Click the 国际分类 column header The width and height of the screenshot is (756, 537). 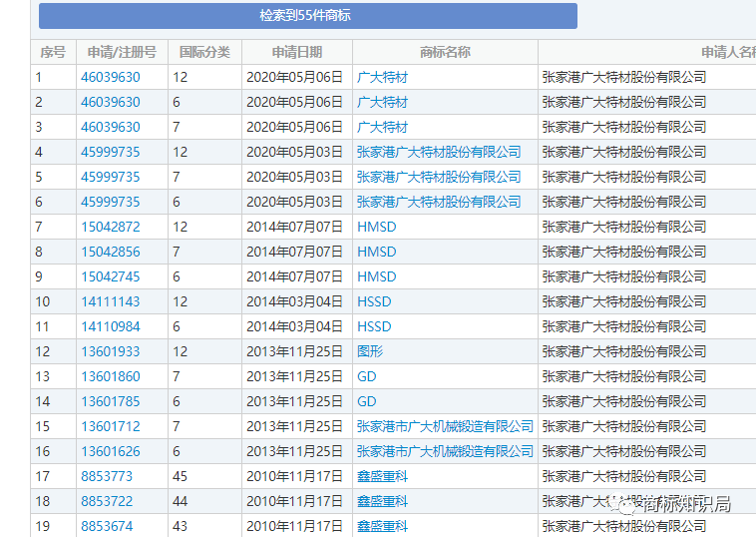tap(204, 52)
